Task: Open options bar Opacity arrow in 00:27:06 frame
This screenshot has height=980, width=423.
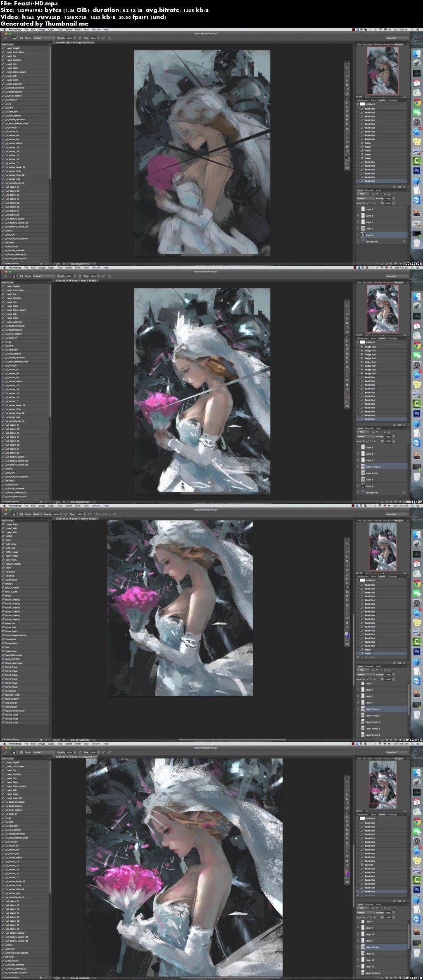Action: coord(74,38)
